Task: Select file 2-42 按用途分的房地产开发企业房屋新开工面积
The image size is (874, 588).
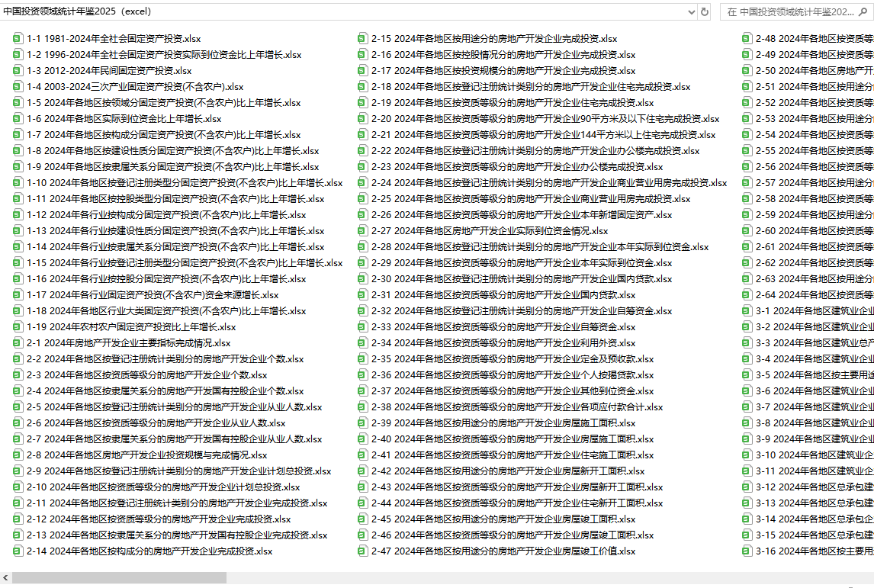Action: (x=508, y=471)
